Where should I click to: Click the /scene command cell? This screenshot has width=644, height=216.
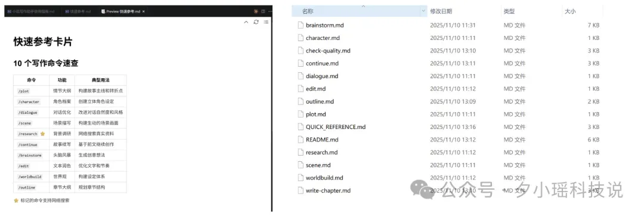pyautogui.click(x=24, y=123)
